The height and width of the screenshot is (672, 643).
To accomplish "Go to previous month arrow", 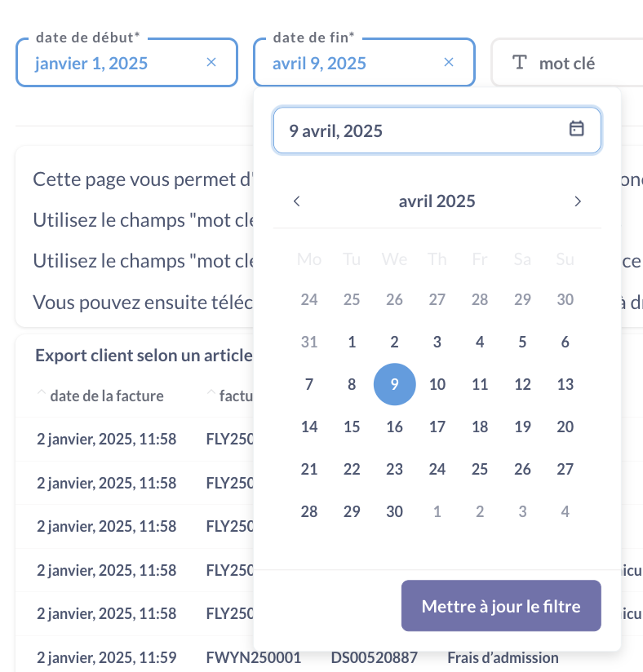I will [x=297, y=201].
